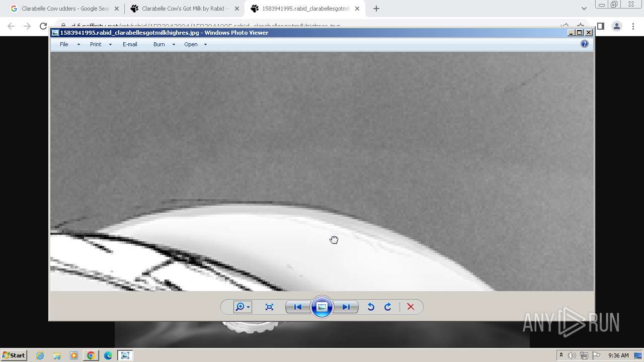Open Action Center flag icon

[x=596, y=355]
